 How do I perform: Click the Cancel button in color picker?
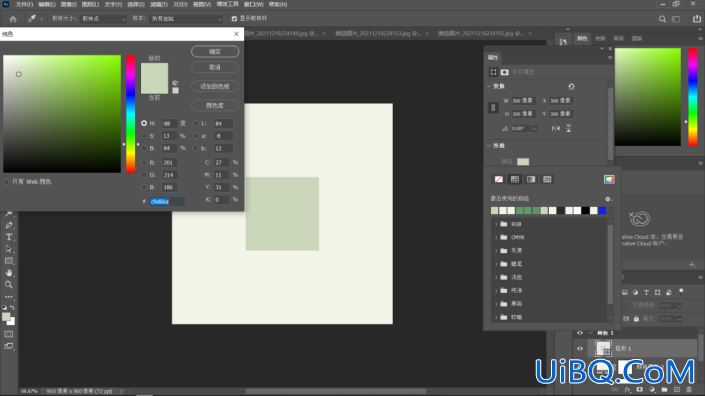pos(215,67)
